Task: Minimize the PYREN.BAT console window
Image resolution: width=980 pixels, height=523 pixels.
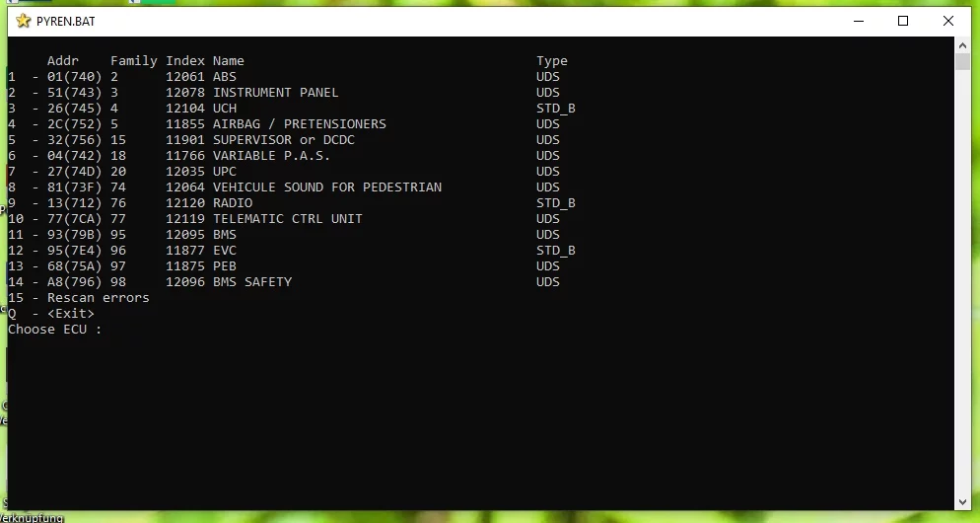Action: (x=857, y=21)
